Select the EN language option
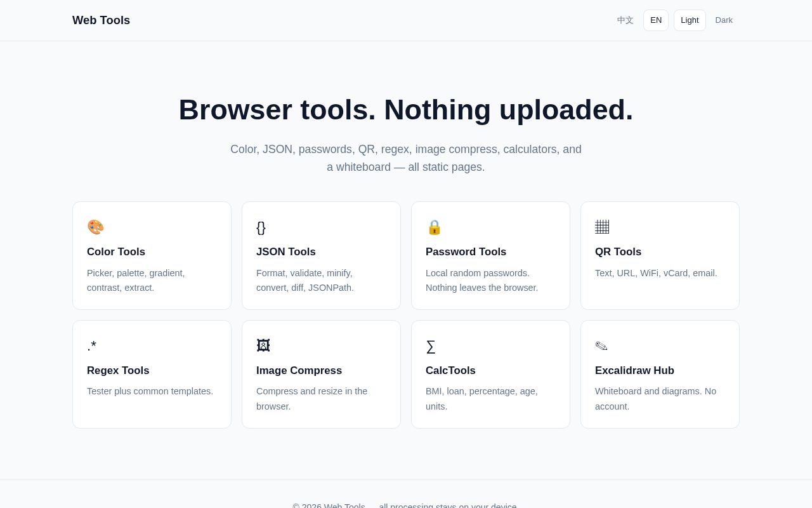The image size is (812, 508). [656, 20]
